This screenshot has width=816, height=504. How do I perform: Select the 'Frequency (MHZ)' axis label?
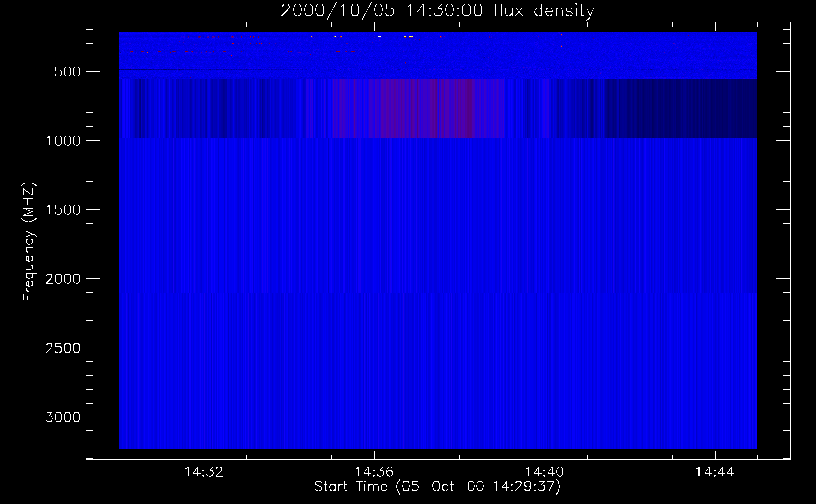point(29,242)
